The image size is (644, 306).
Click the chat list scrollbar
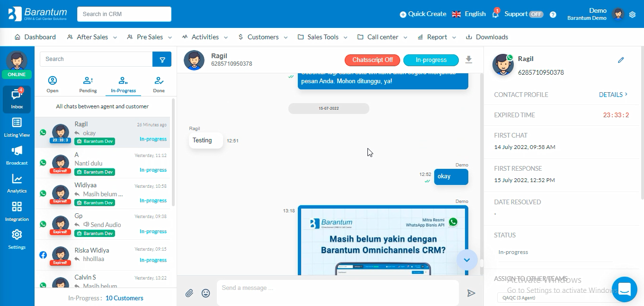point(173,151)
